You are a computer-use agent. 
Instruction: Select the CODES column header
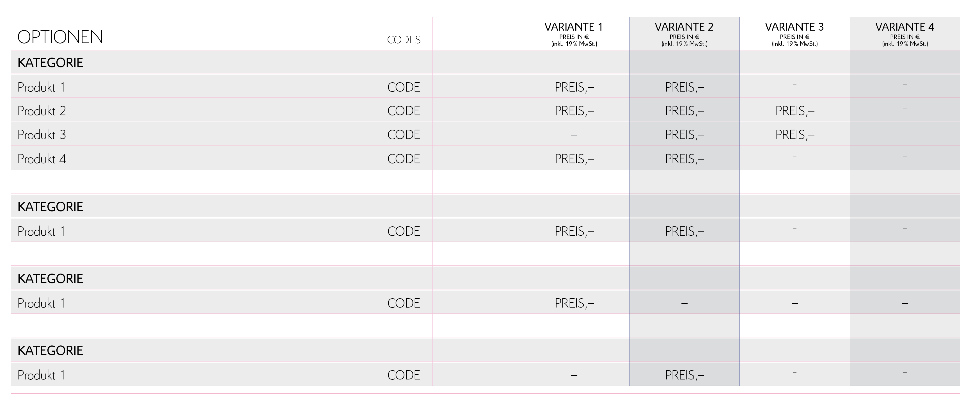[404, 40]
